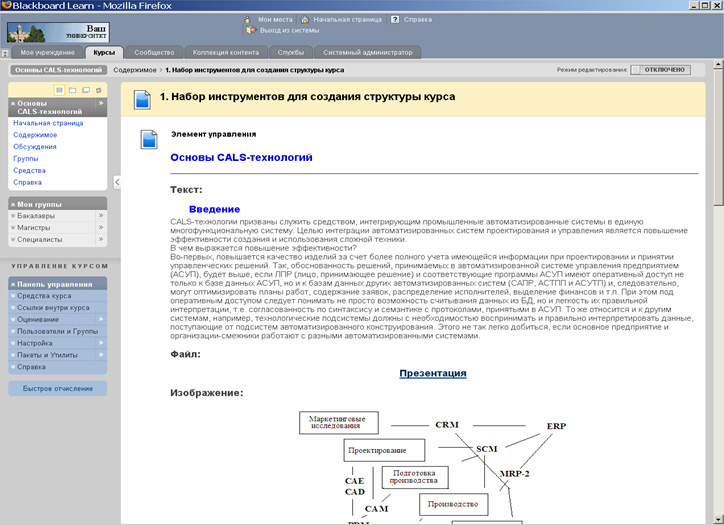Click the scrollbar down arrow

coord(718,519)
